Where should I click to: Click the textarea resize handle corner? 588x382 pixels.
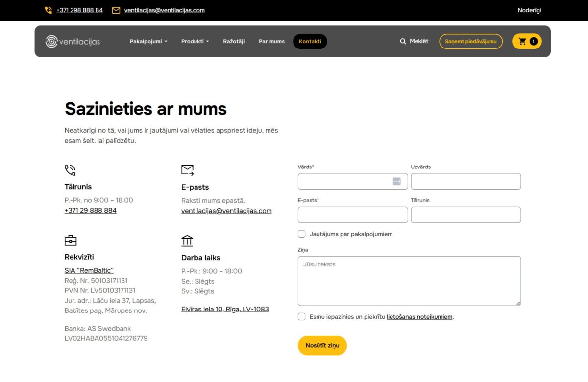(x=518, y=303)
